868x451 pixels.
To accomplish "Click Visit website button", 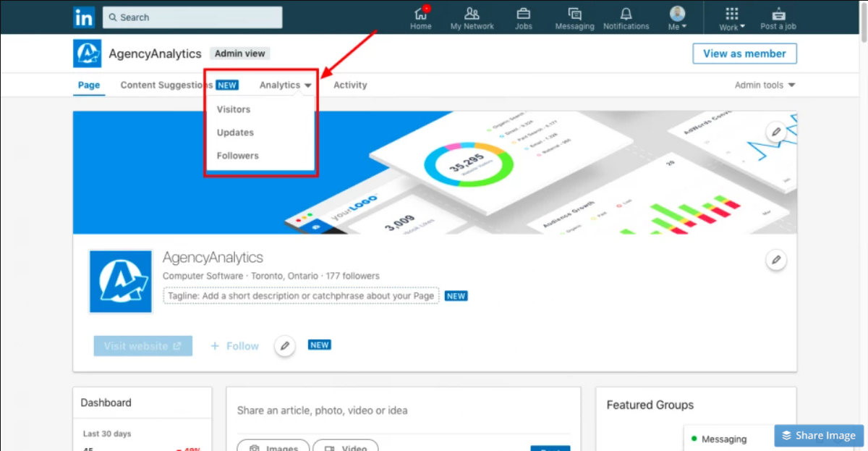I will 143,346.
